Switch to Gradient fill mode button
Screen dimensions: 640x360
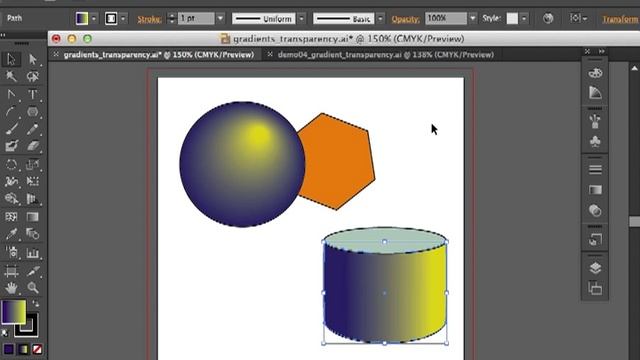(x=23, y=349)
